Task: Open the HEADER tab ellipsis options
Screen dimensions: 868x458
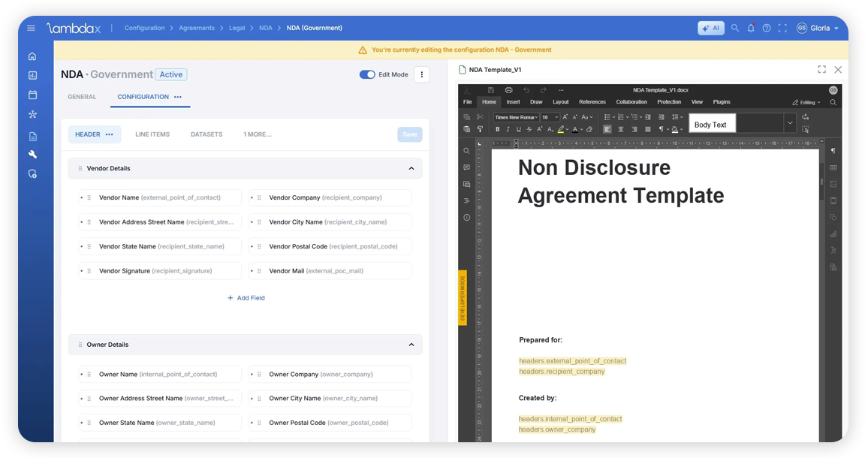Action: (110, 134)
